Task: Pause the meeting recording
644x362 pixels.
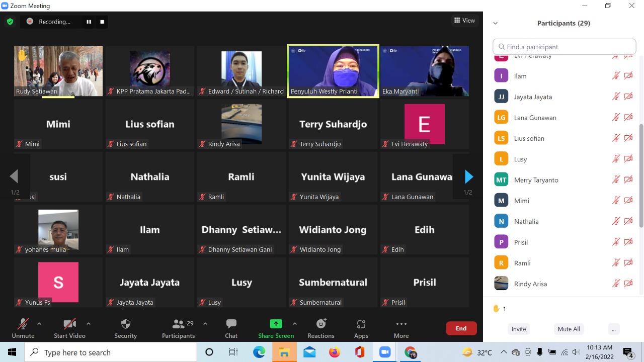Action: [89, 22]
